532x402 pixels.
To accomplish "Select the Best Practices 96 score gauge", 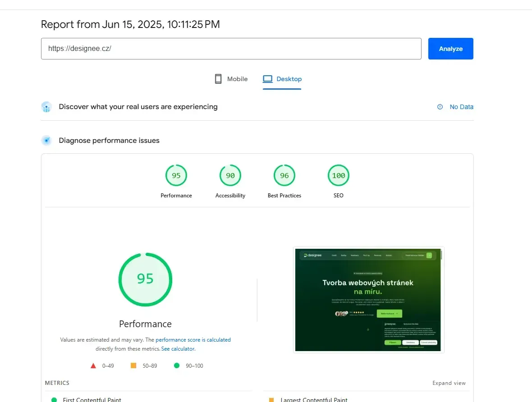I will click(x=284, y=175).
